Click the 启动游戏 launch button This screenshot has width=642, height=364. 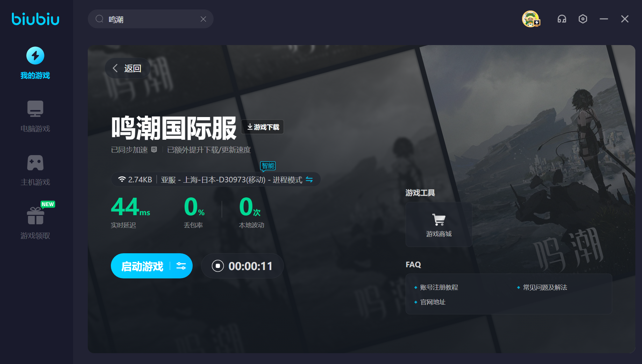(x=142, y=266)
